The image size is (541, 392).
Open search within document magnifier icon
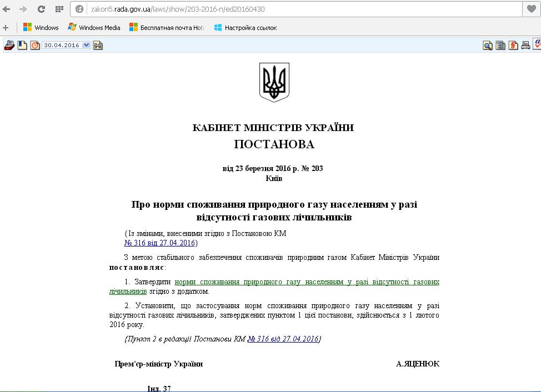(488, 46)
